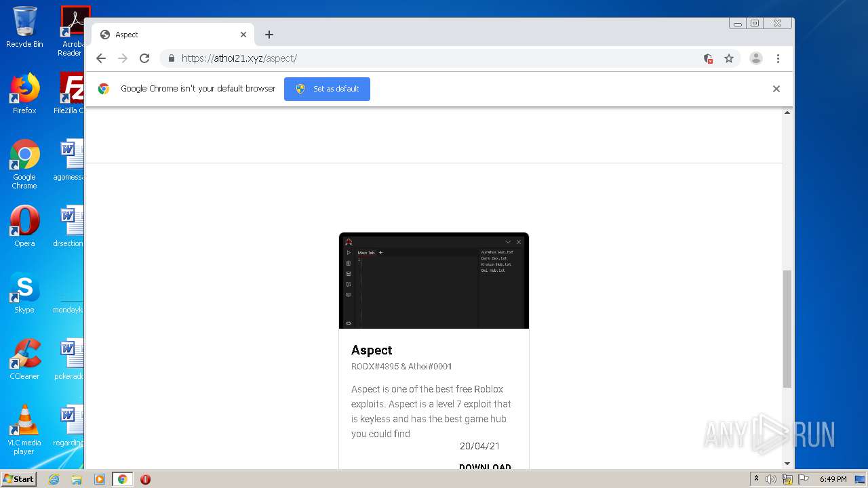Open Internet Explorer in taskbar

[x=54, y=479]
